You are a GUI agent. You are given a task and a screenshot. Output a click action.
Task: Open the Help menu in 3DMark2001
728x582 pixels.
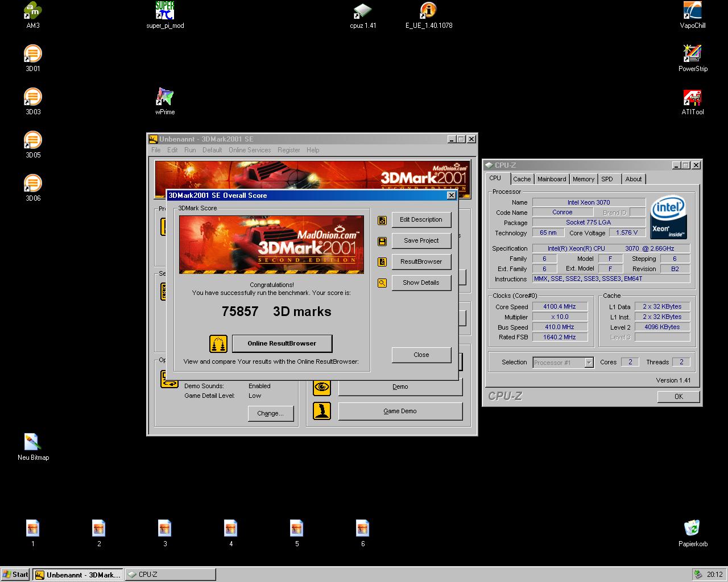[x=313, y=150]
